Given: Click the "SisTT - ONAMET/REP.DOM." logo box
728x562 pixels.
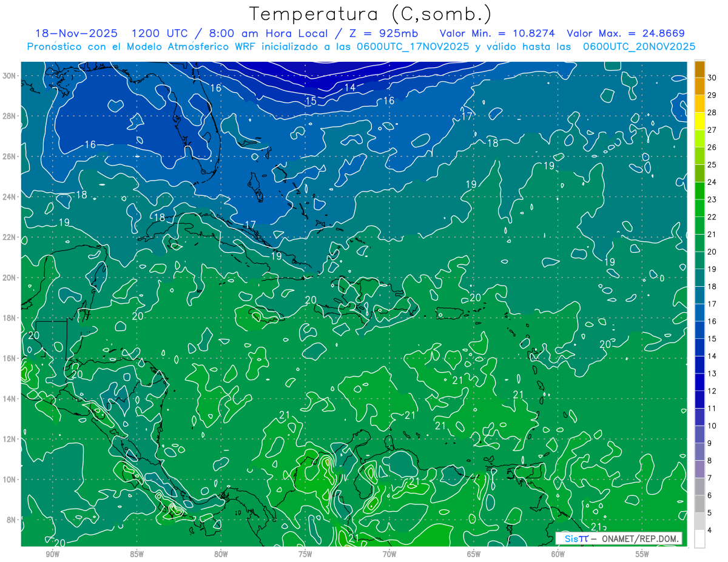Looking at the screenshot, I should click(619, 538).
